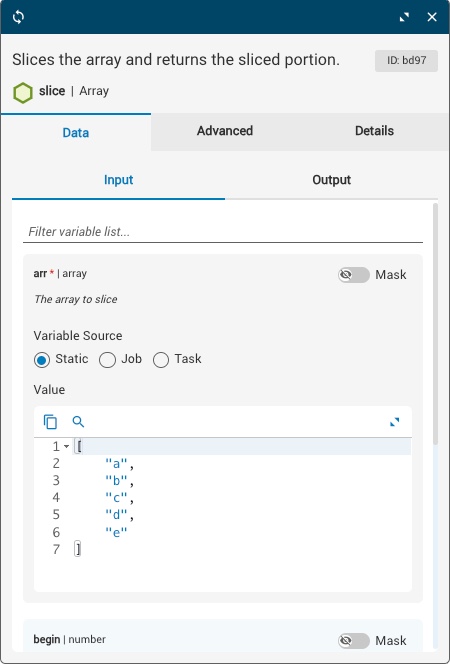This screenshot has width=450, height=664.
Task: Expand the dialog with the fullscreen icon
Action: (x=404, y=17)
